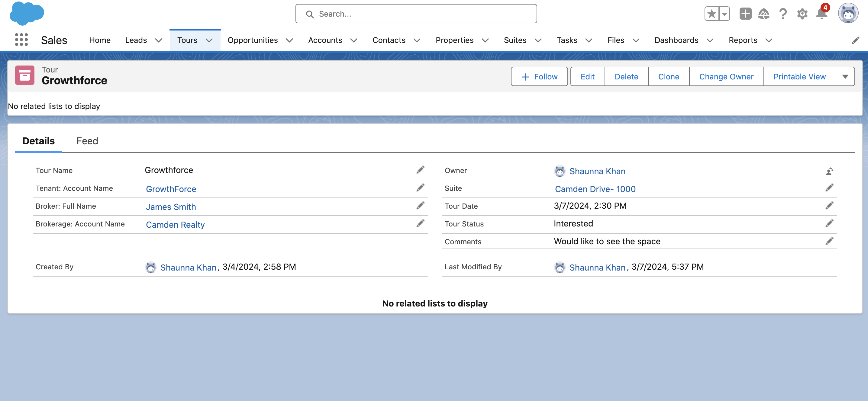Open the Camden Realty brokerage link
868x401 pixels.
coord(175,225)
